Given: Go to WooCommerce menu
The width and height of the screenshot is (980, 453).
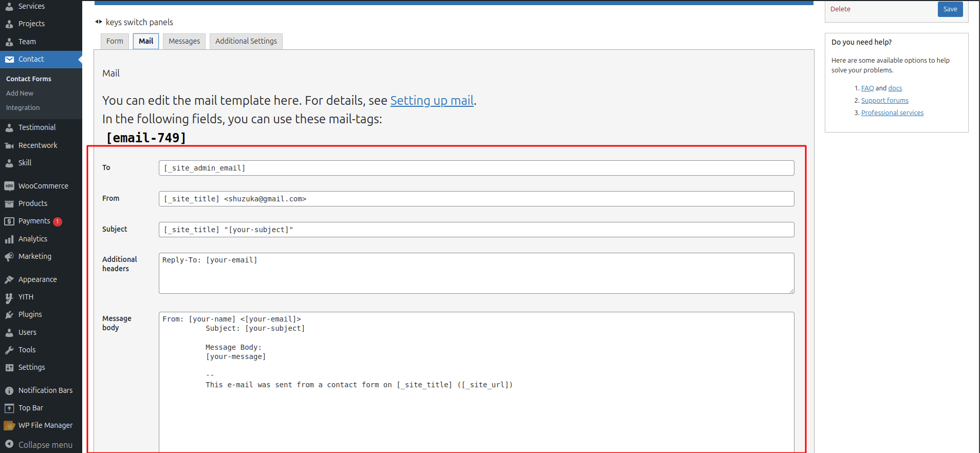Looking at the screenshot, I should pyautogui.click(x=43, y=186).
